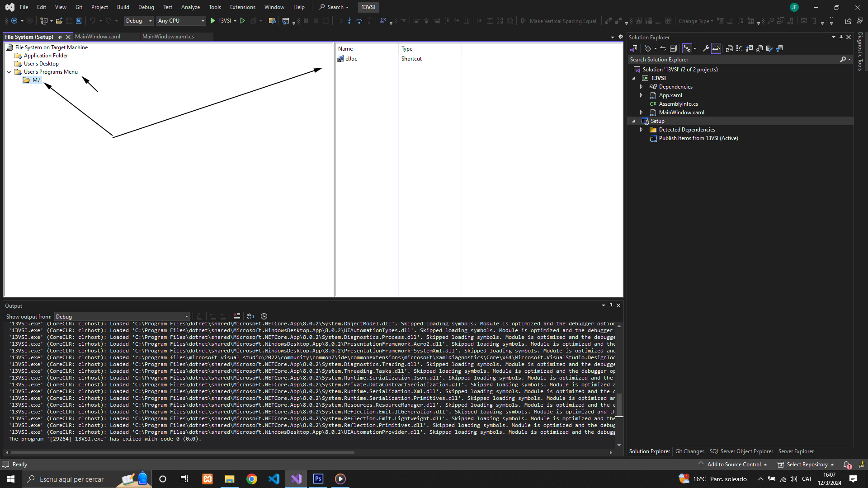Viewport: 868px width, 488px height.
Task: Click Select Repository in status bar
Action: (x=807, y=465)
